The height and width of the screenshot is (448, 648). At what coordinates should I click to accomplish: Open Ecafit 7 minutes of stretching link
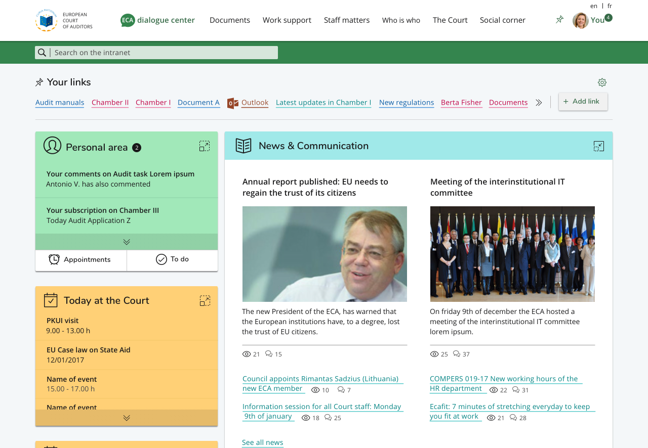(510, 412)
